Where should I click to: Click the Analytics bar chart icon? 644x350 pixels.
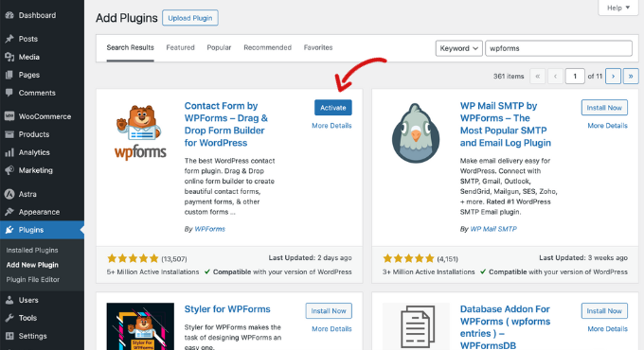(x=9, y=152)
